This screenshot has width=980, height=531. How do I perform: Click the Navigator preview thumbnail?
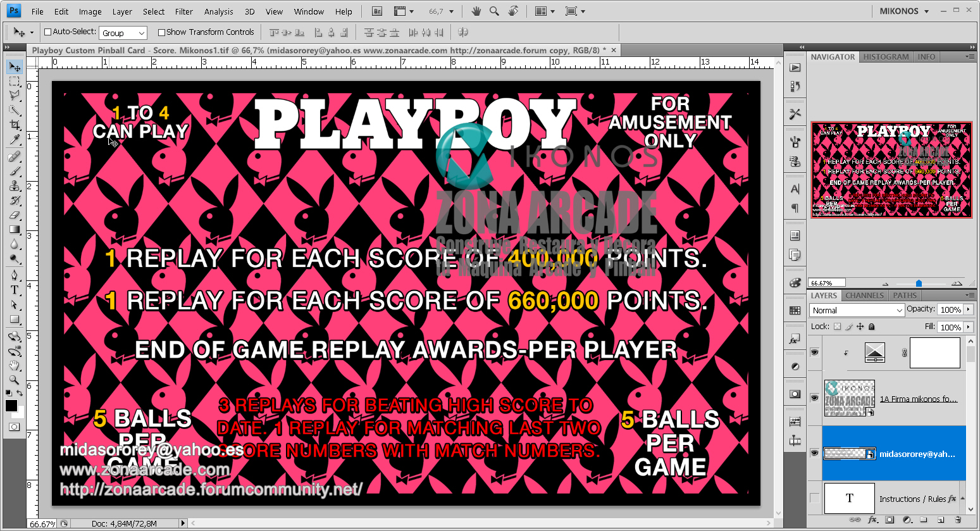point(891,170)
